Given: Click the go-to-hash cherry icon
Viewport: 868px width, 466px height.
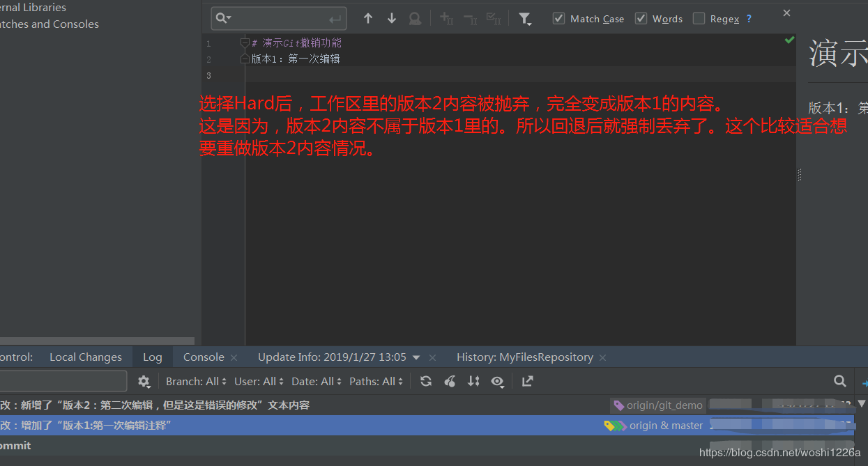Looking at the screenshot, I should pos(450,381).
